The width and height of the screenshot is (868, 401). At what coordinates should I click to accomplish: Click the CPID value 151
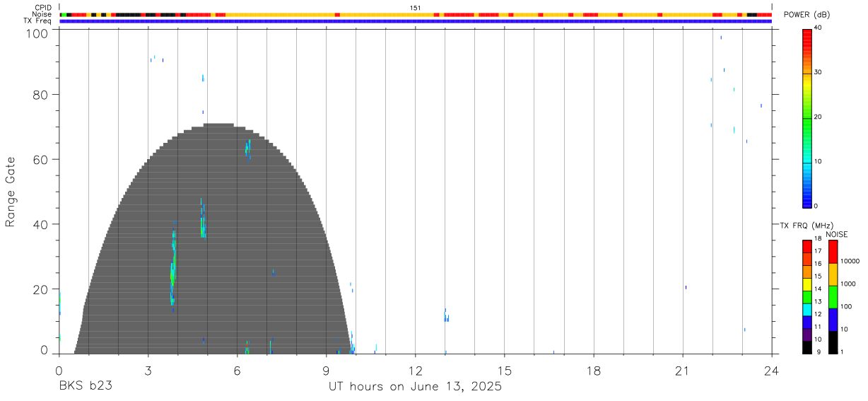click(x=415, y=7)
